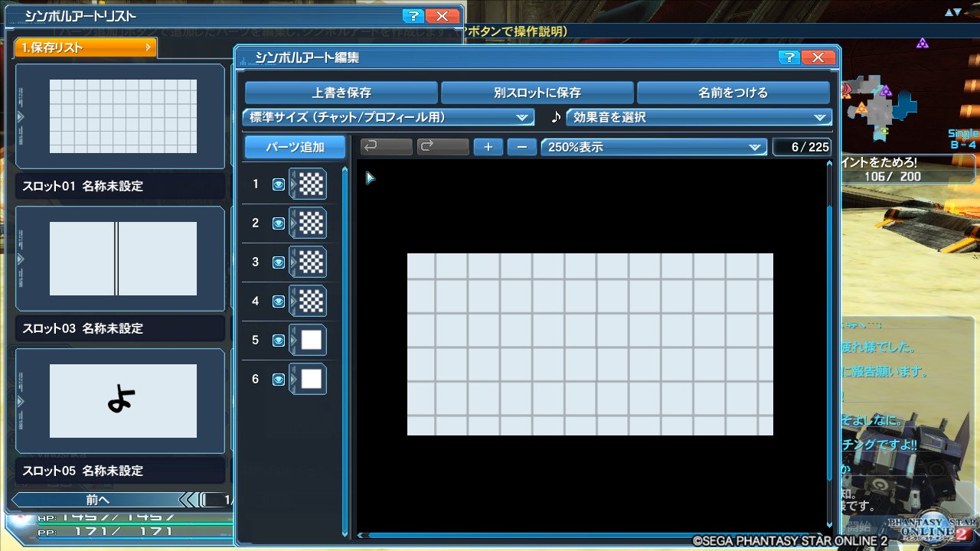The image size is (980, 551).
Task: Hide layer 1 with its eye icon
Action: click(x=279, y=184)
